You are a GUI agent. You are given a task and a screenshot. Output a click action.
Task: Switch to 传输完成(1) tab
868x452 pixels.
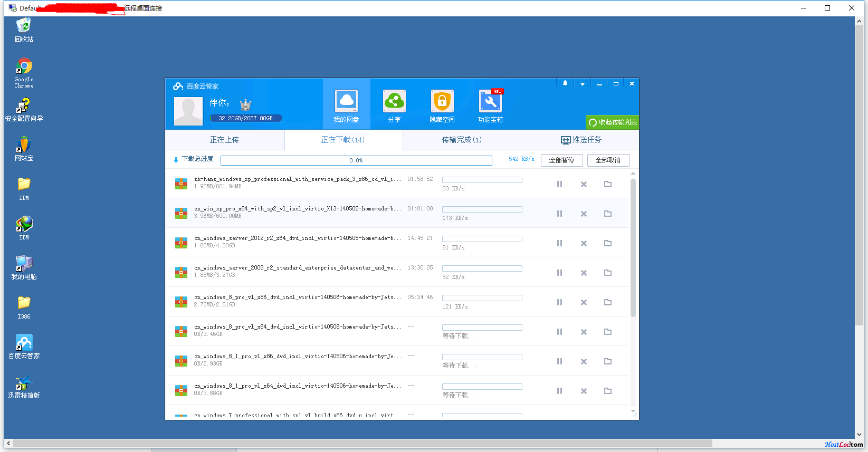coord(462,140)
